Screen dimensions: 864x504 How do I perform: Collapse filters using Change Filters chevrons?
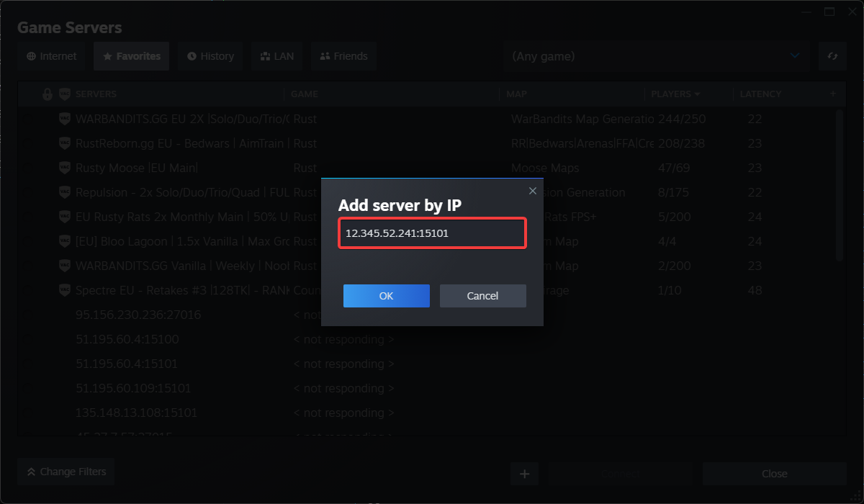click(x=32, y=472)
